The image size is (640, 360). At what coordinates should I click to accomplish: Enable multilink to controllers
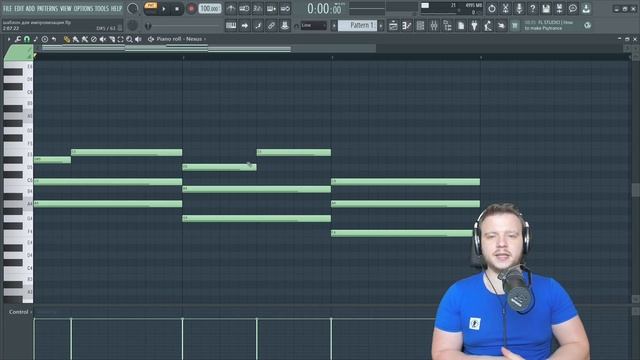pos(285,26)
